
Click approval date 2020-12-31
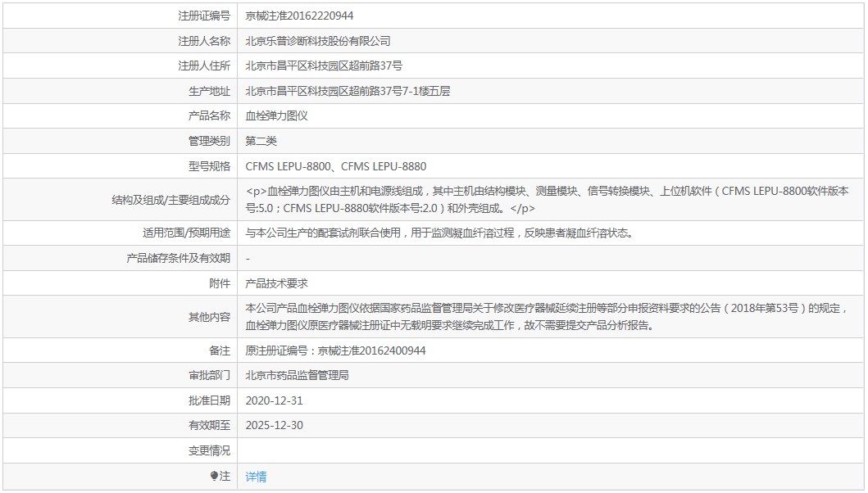point(274,400)
